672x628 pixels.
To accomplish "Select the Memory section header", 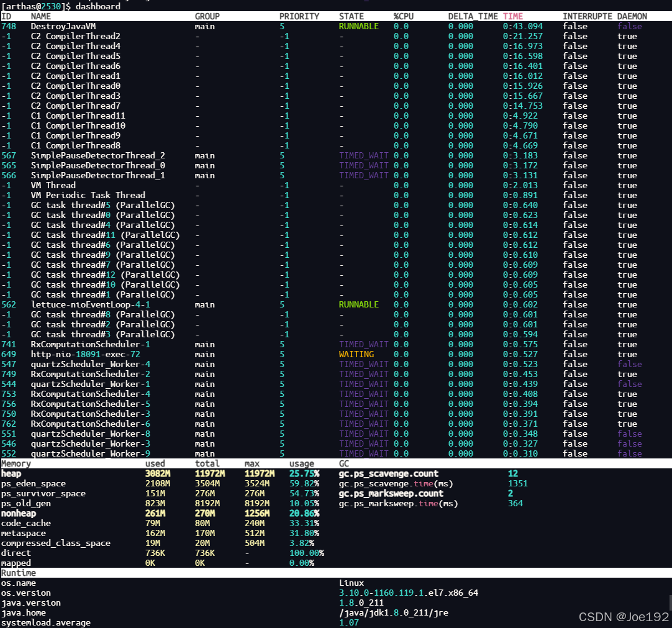I will (16, 463).
